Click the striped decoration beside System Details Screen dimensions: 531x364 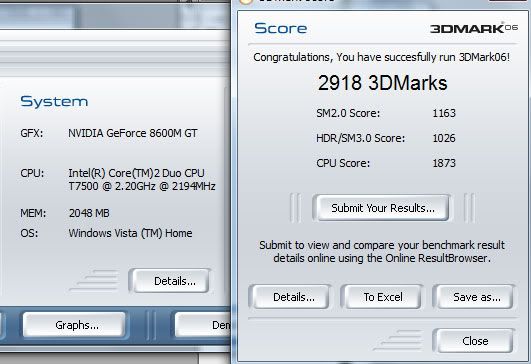[95, 281]
